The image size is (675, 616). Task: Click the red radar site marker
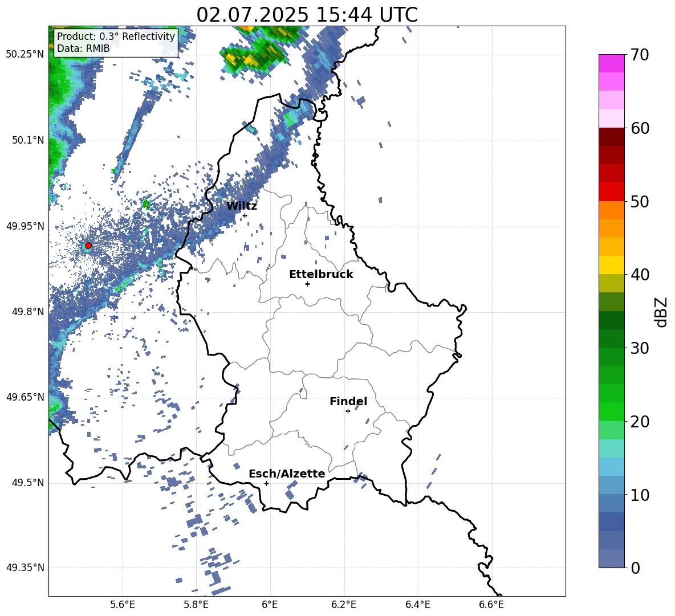coord(88,246)
